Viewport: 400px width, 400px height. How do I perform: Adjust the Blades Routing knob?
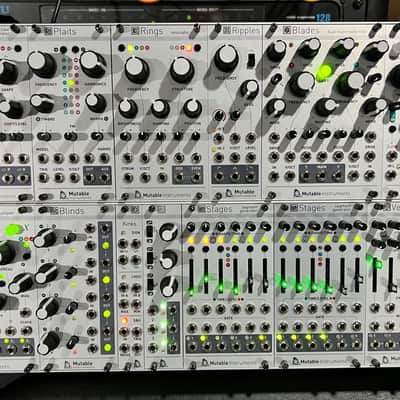click(x=326, y=107)
